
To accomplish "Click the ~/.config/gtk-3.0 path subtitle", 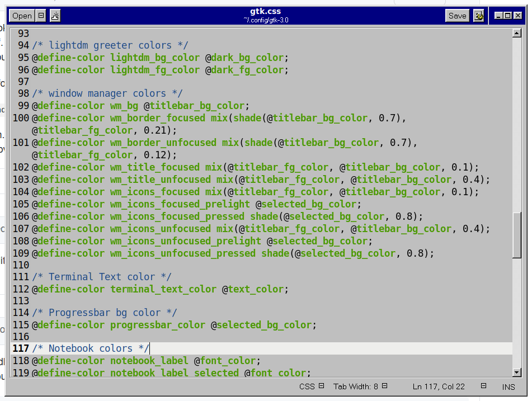I will (266, 20).
